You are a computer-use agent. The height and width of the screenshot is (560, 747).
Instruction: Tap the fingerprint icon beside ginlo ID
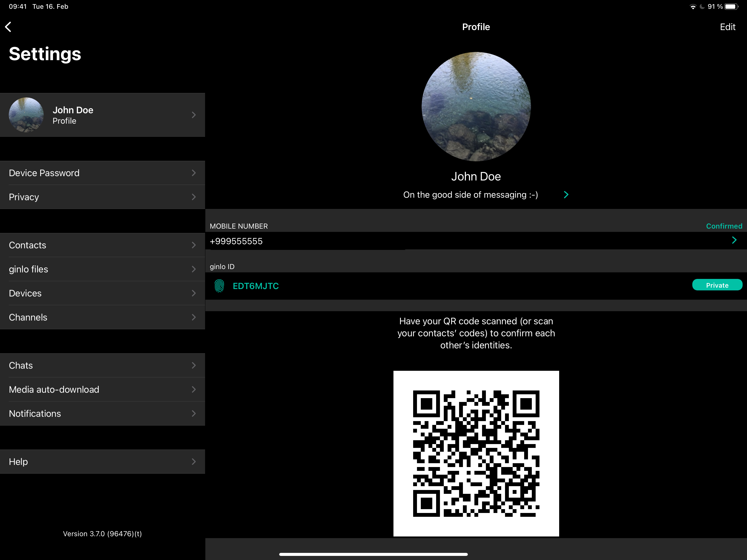[x=219, y=286]
